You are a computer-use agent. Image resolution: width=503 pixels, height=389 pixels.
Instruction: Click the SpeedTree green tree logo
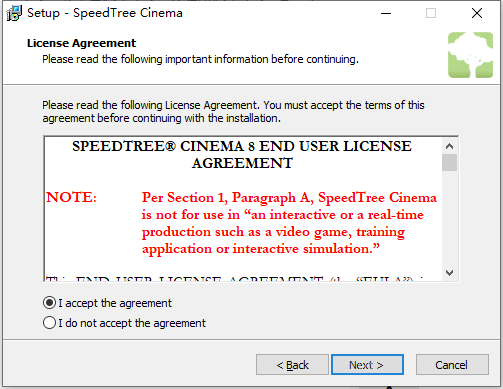click(470, 55)
